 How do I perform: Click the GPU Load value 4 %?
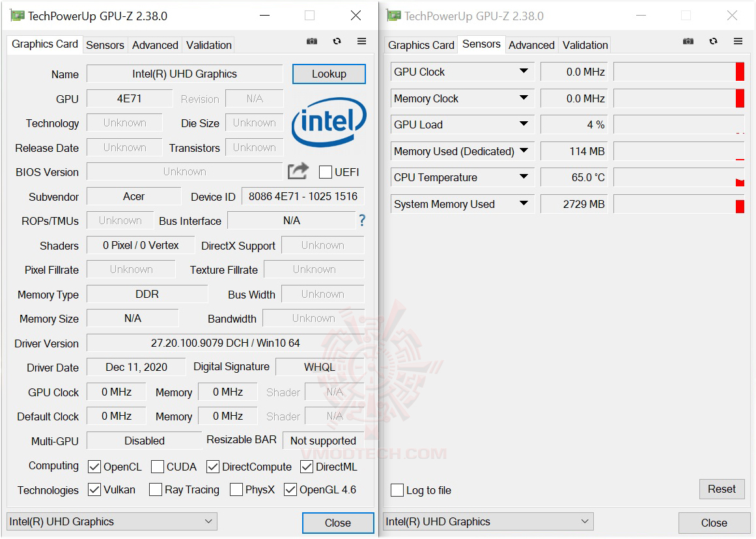(x=574, y=124)
